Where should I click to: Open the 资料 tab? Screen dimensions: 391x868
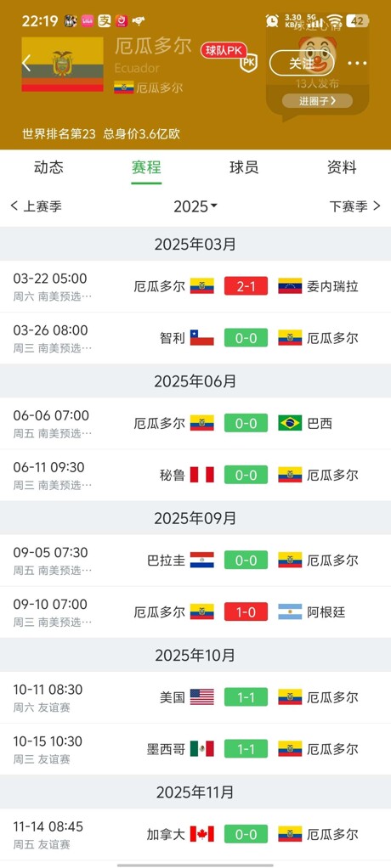tap(342, 167)
